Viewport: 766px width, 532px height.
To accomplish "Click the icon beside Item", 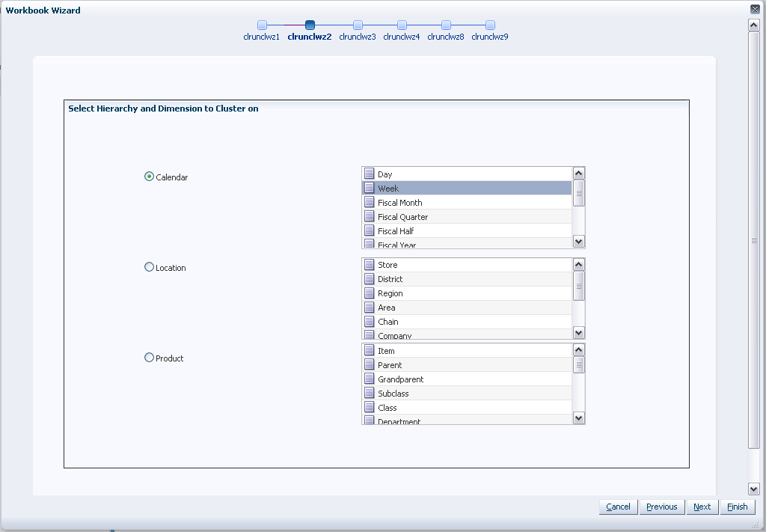I will 370,350.
